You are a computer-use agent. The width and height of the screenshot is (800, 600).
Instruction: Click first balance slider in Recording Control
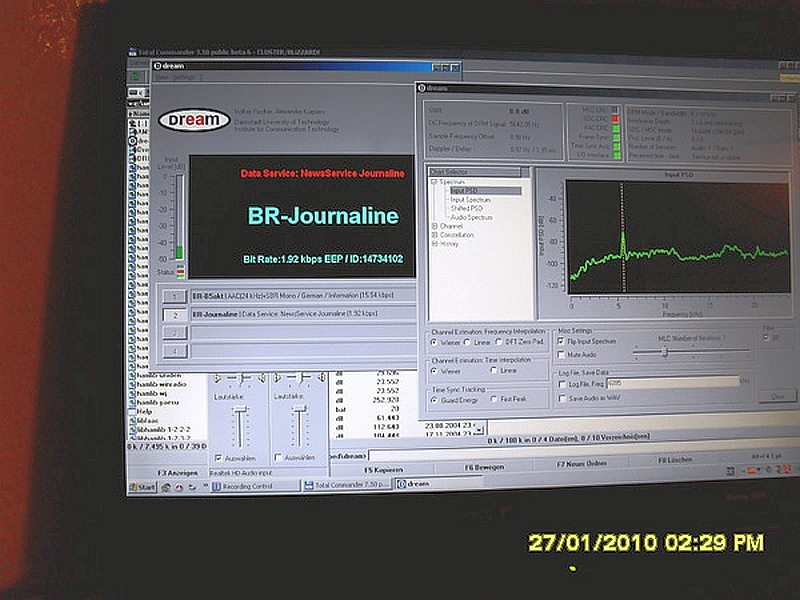240,379
